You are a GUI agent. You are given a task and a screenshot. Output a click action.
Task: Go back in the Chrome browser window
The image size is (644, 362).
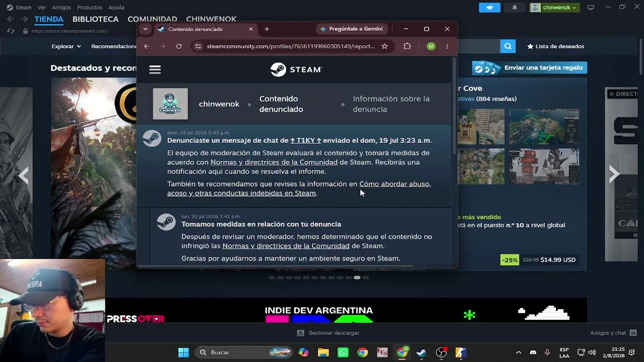pyautogui.click(x=146, y=46)
